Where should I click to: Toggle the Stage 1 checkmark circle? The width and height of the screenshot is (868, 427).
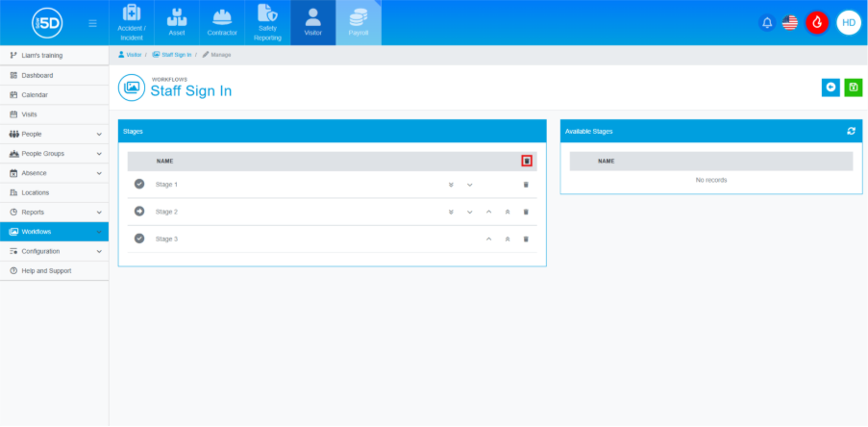coord(139,184)
